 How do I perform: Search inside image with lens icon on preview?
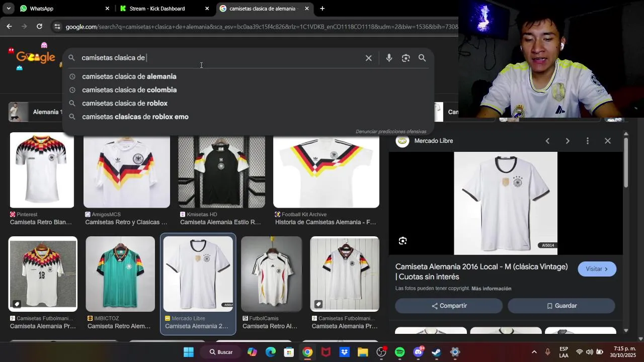tap(403, 241)
